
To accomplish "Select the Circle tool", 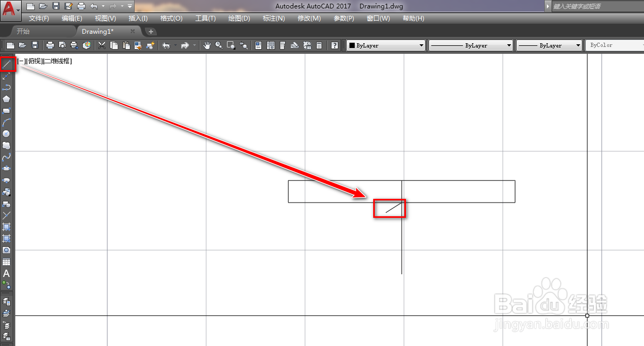I will point(6,133).
